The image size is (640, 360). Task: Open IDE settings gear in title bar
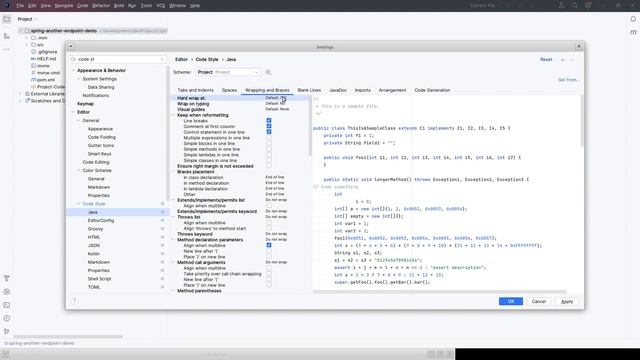588,5
